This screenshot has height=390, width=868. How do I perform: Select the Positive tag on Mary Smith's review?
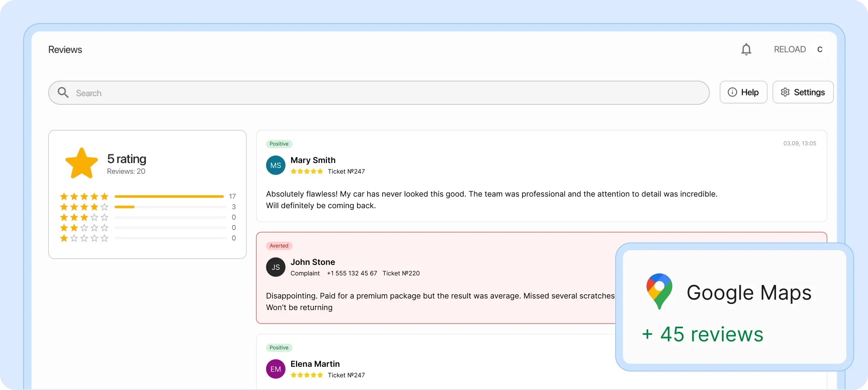tap(279, 144)
